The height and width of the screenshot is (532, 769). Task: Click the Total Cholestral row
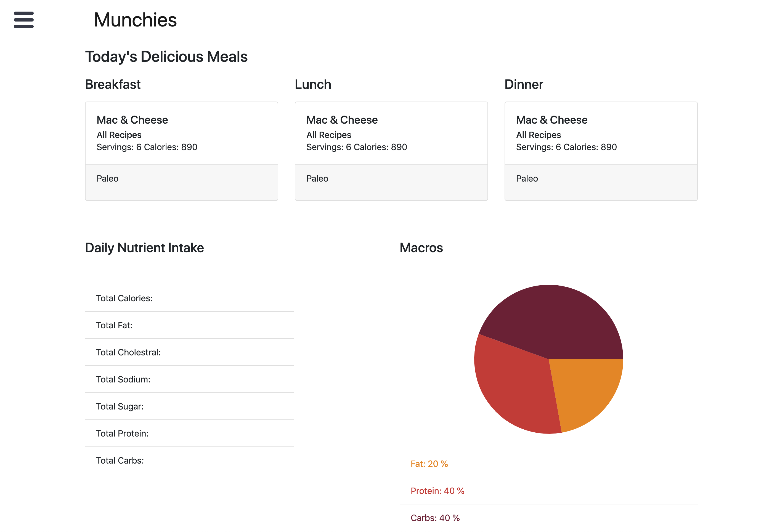(x=128, y=352)
